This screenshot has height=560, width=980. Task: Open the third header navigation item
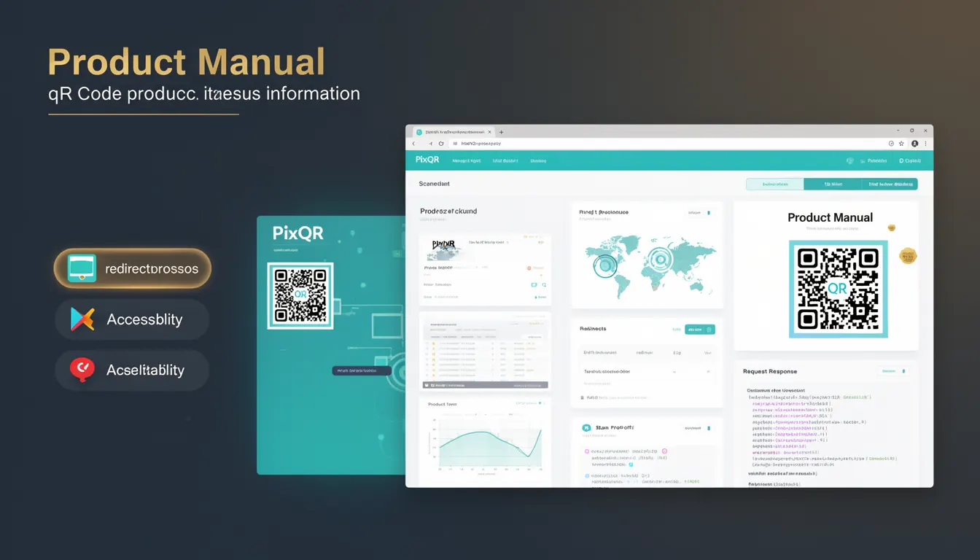(538, 160)
